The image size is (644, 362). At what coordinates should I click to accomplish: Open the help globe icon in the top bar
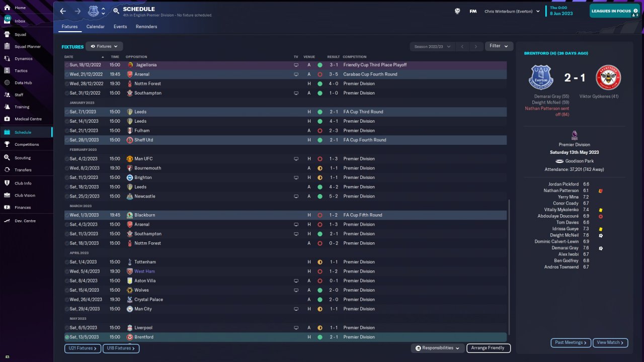[458, 11]
